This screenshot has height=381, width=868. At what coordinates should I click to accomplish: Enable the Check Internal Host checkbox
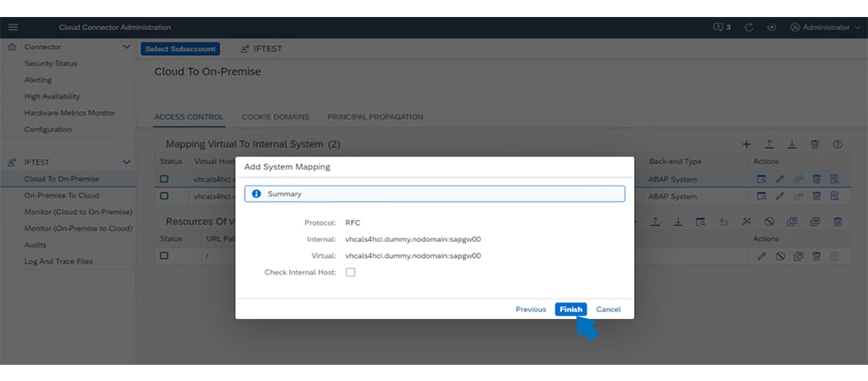351,272
